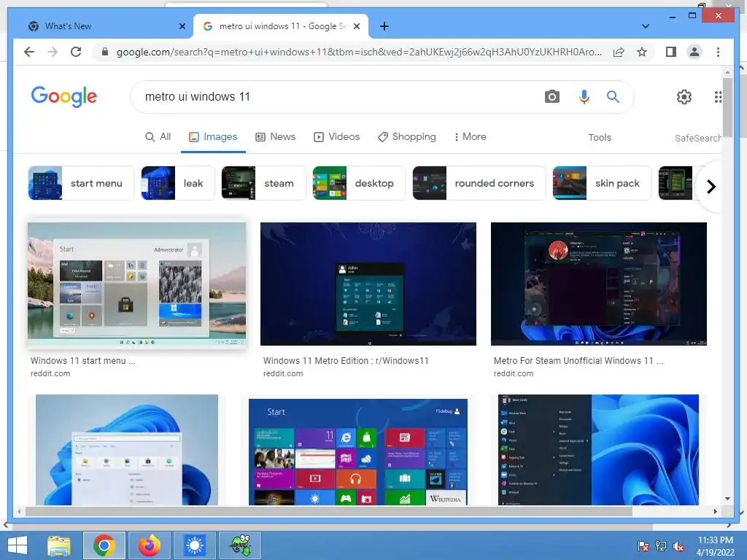Click the browser forward arrow
The height and width of the screenshot is (560, 747).
tap(53, 52)
